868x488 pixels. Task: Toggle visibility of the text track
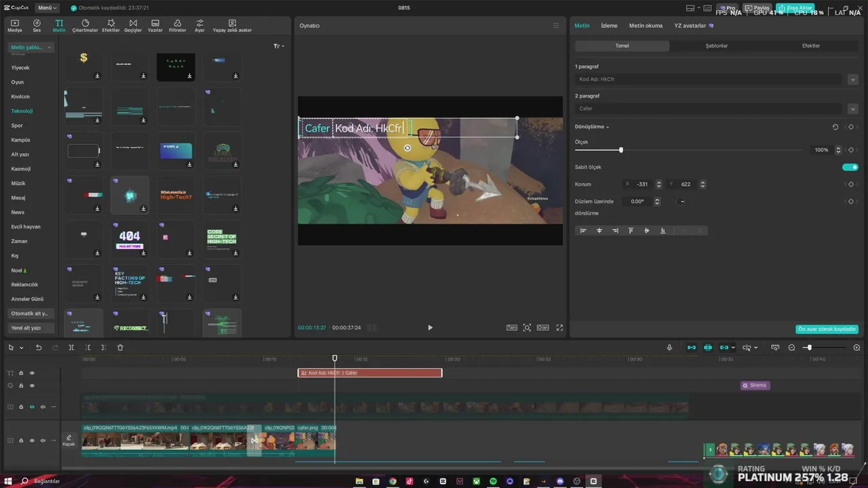tap(32, 373)
